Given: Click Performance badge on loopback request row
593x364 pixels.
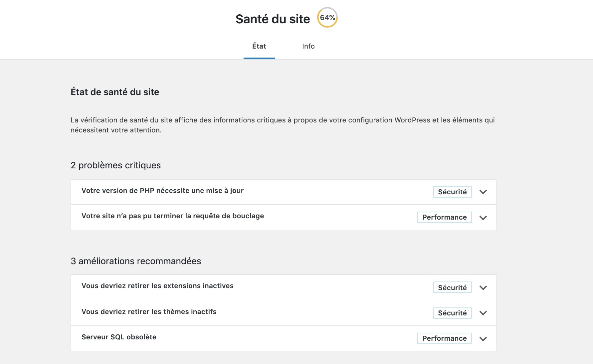Looking at the screenshot, I should click(444, 217).
